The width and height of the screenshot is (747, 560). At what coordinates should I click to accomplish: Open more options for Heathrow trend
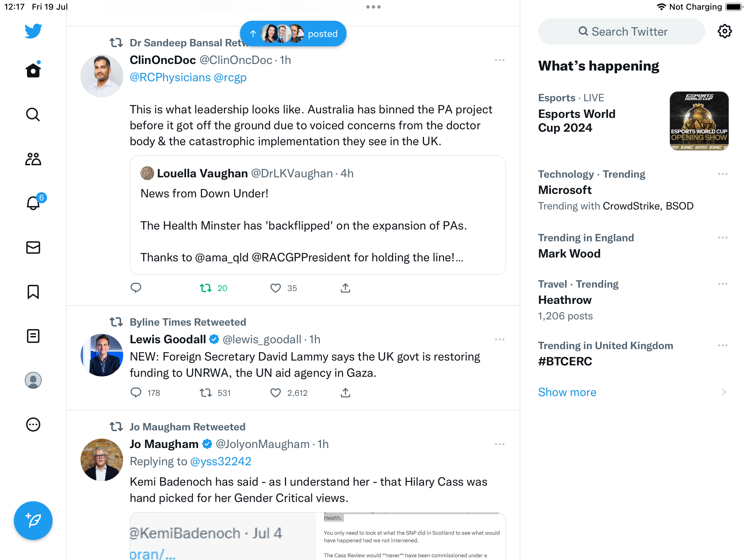click(722, 284)
